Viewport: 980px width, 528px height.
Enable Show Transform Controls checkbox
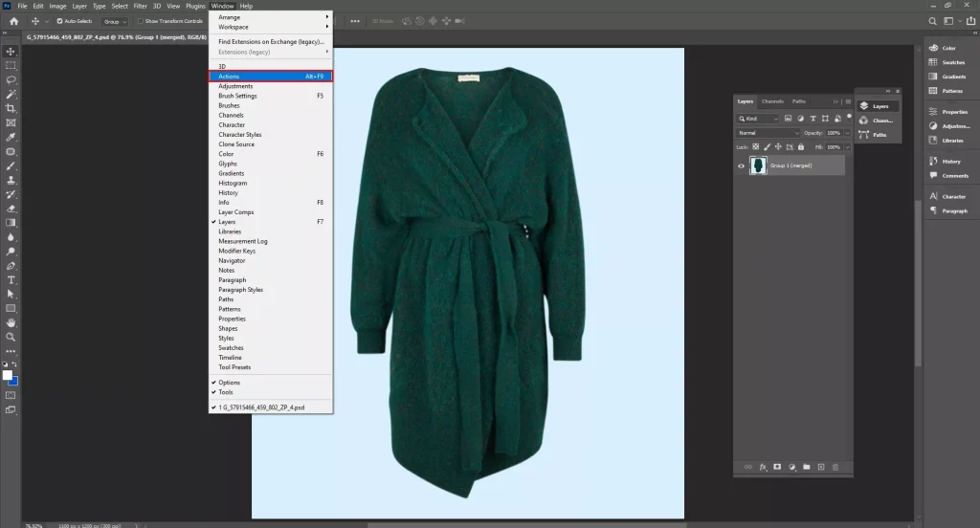click(141, 20)
